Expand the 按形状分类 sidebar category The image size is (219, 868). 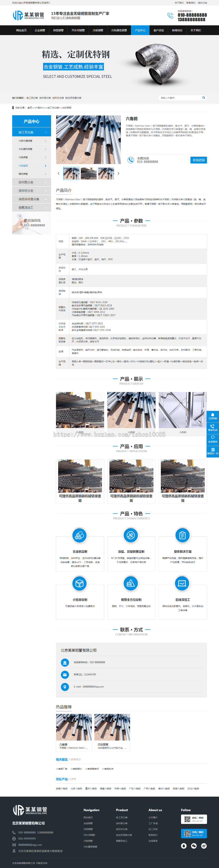coord(32,191)
